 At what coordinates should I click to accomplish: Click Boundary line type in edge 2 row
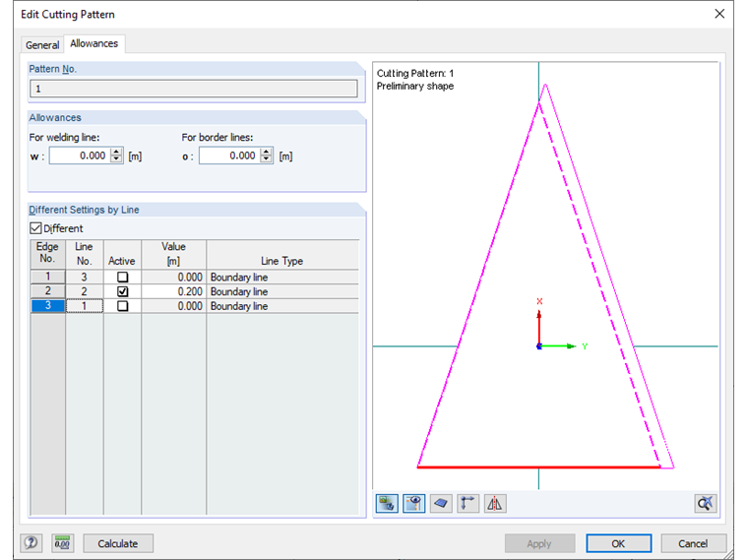click(282, 291)
